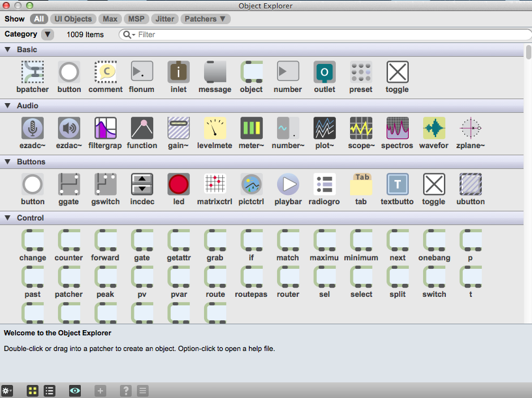Screen dimensions: 532x398
Task: Click the incdec object icon
Action: pos(142,184)
